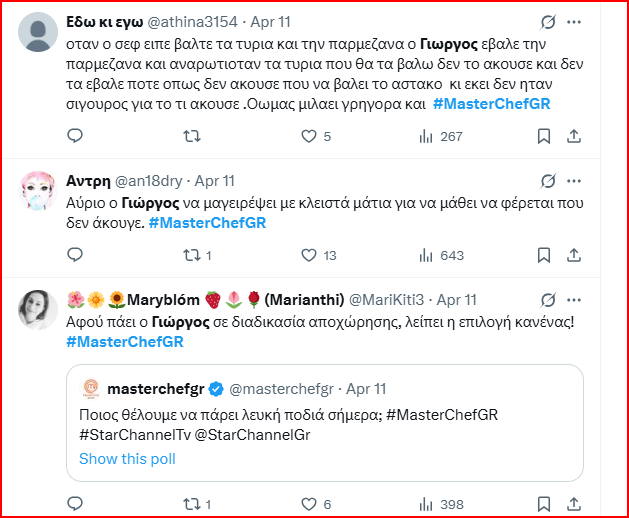
Task: Open Εδω κι εγω profile avatar
Action: coord(38,33)
